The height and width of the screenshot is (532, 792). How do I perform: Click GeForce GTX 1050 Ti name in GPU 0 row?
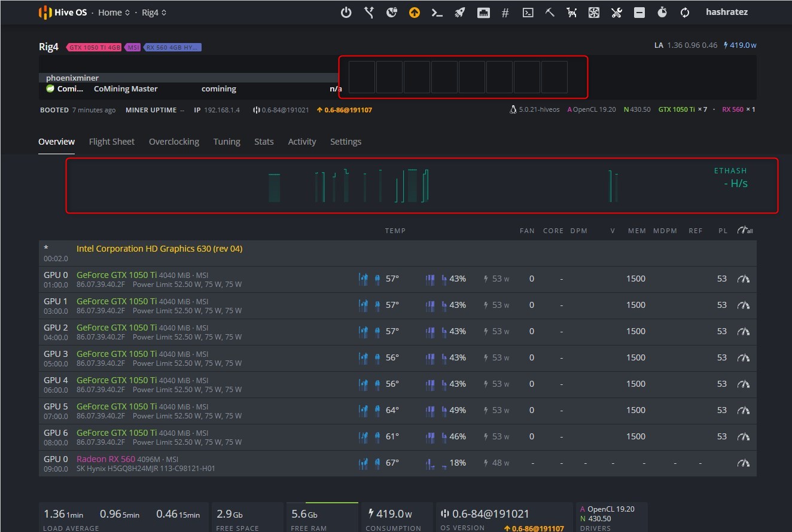coord(117,275)
